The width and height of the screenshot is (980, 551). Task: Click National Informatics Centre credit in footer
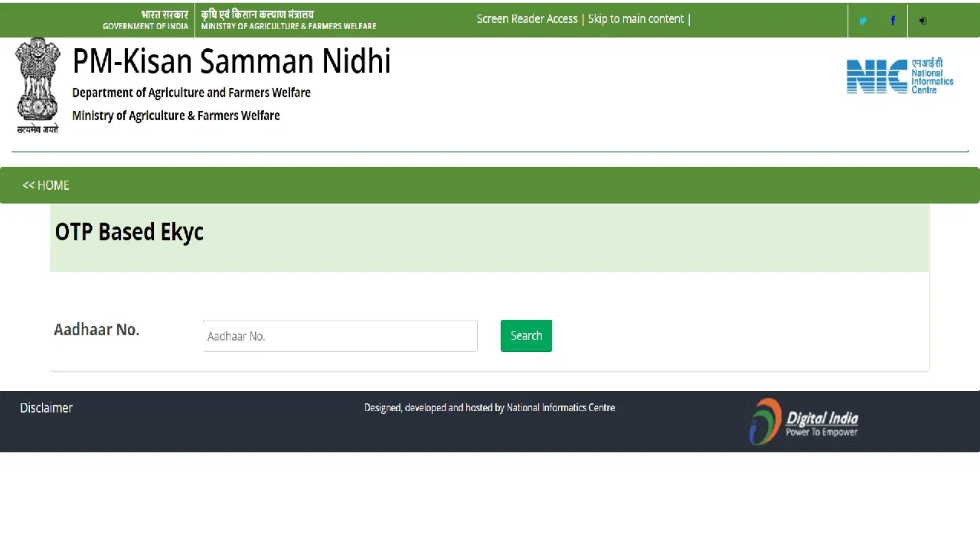coord(560,407)
